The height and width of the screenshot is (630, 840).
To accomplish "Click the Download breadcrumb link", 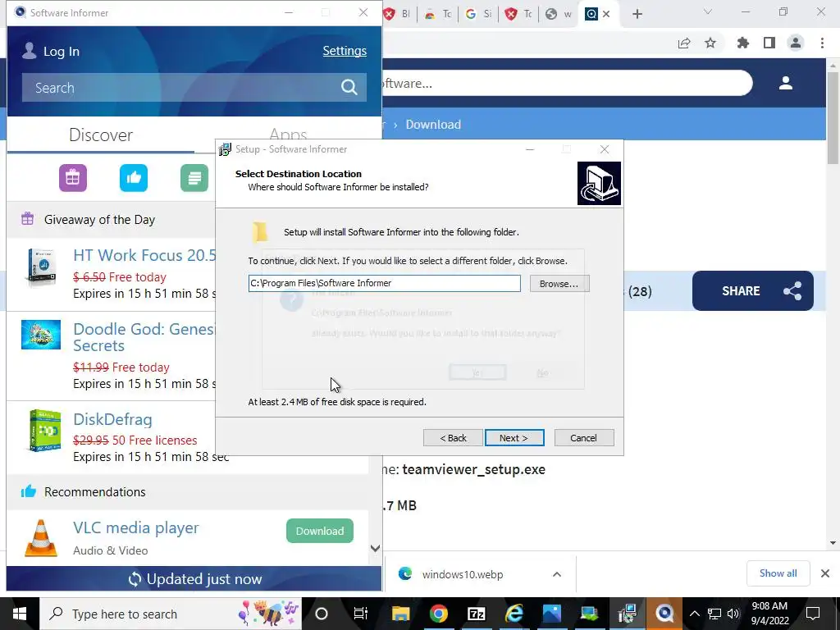I will tap(433, 125).
